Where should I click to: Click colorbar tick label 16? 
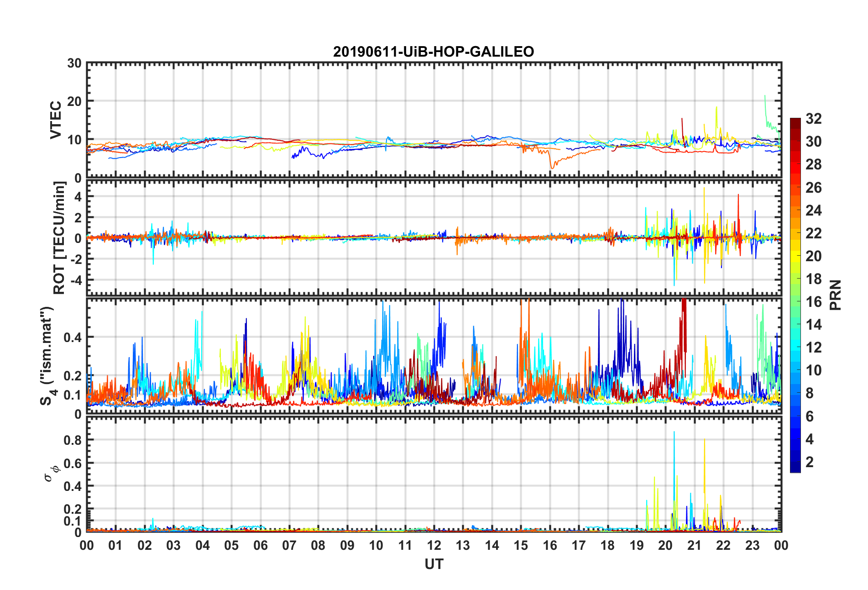813,302
